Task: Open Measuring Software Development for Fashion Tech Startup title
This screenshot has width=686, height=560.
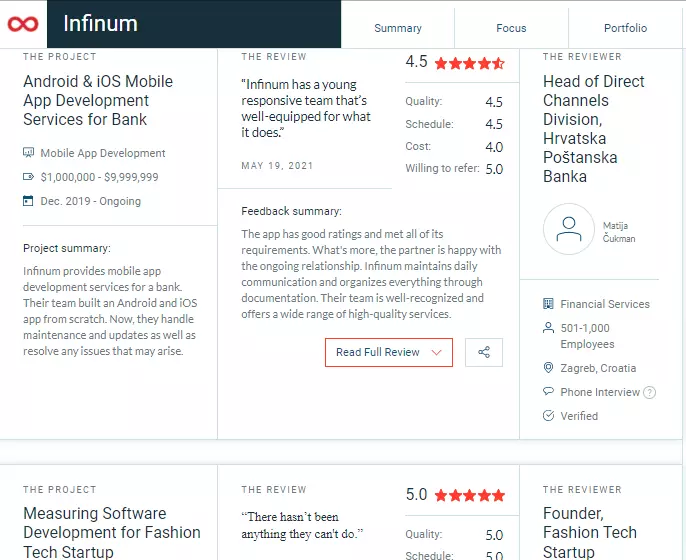Action: point(112,532)
